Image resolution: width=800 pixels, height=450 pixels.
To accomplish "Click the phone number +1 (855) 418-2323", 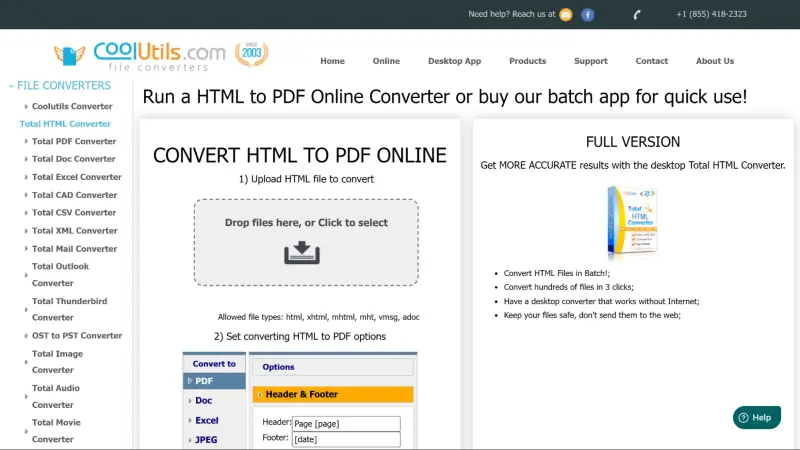I will click(711, 14).
